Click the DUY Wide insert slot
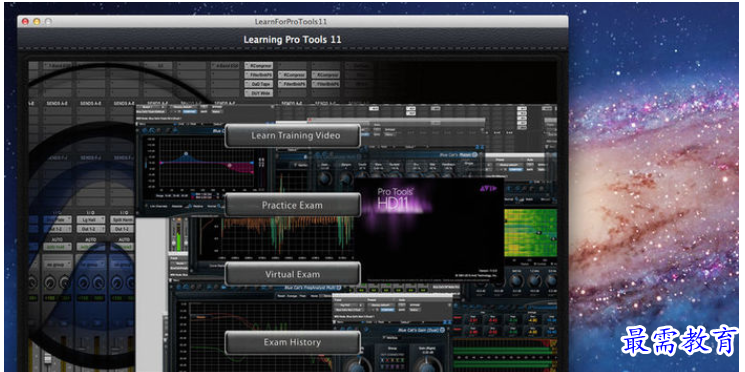This screenshot has width=745, height=372. (258, 93)
